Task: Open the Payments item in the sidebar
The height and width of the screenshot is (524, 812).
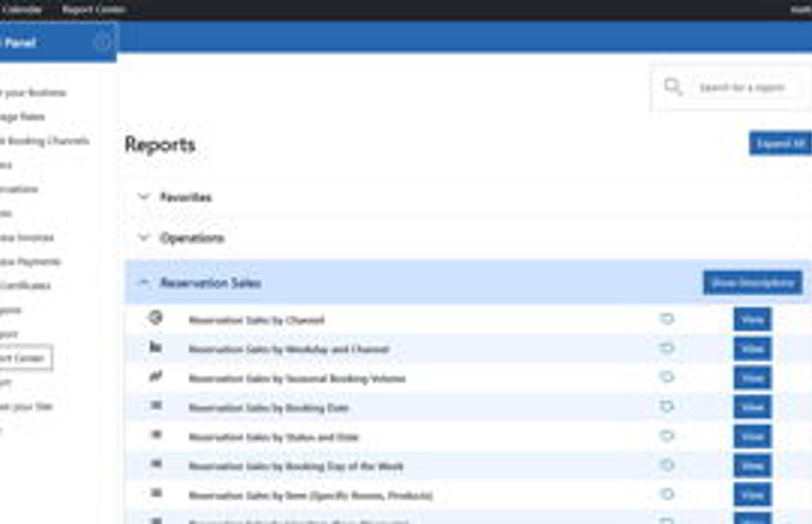Action: click(30, 261)
